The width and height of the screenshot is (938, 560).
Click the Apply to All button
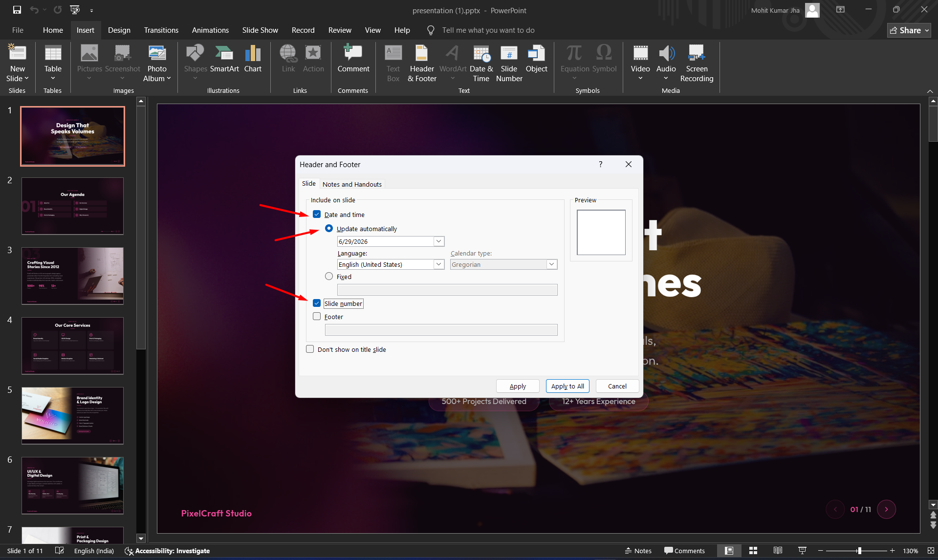(x=567, y=386)
